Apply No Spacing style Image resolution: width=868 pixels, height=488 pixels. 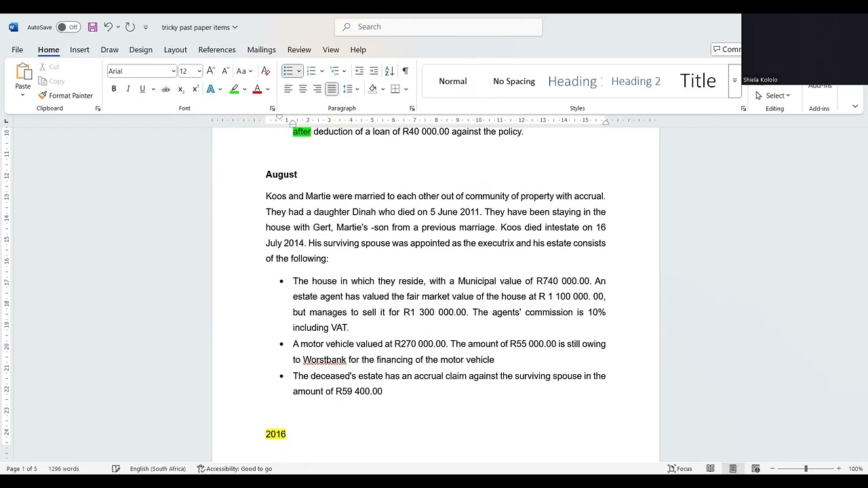514,81
